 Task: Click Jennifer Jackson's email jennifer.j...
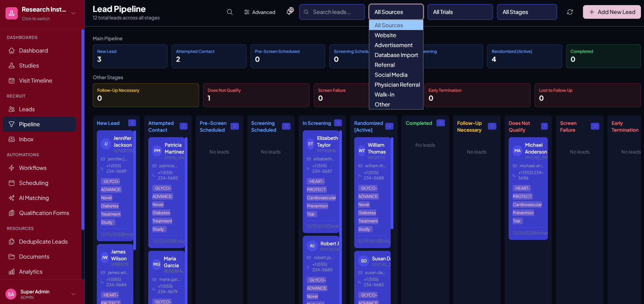[x=117, y=159]
